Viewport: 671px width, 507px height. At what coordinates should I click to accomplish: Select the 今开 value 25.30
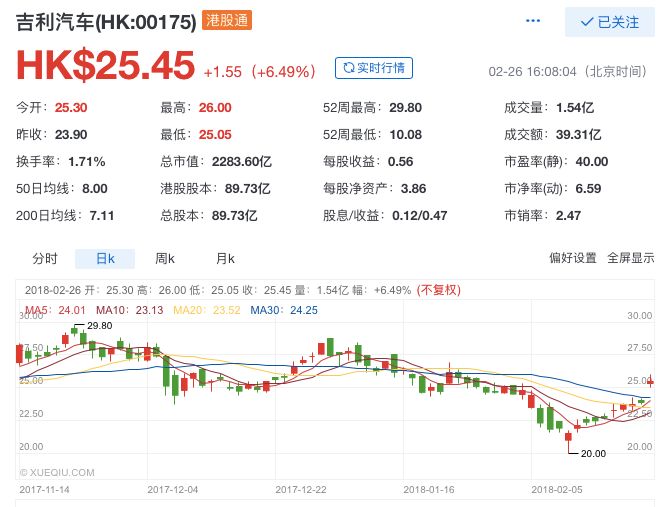coord(71,107)
